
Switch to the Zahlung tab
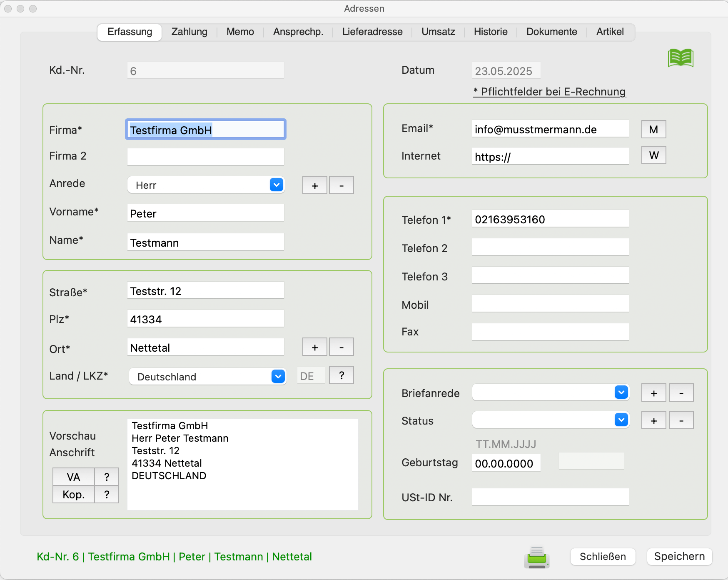[x=189, y=32]
